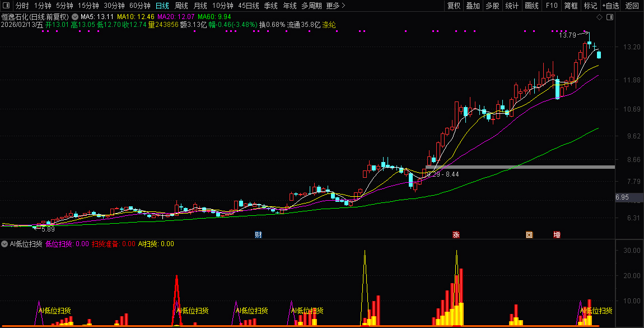Open the 画线 drawing tools
Screen dimensions: 644x328
(x=531, y=6)
